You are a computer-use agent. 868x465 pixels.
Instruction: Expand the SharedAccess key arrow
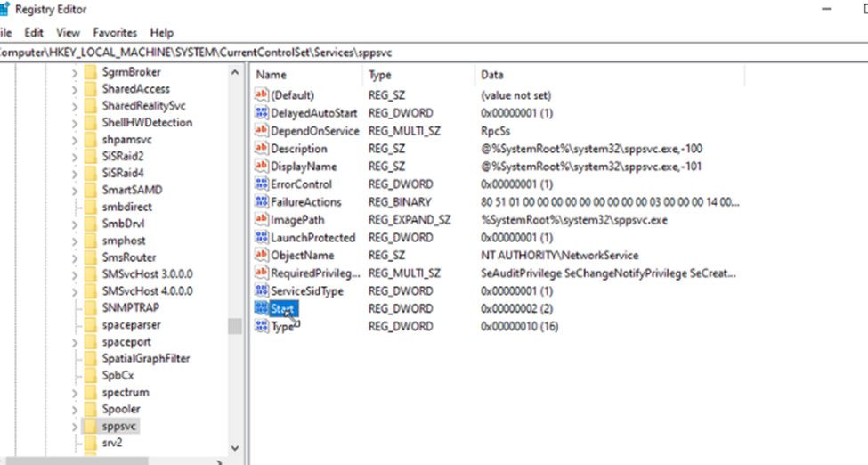click(75, 89)
